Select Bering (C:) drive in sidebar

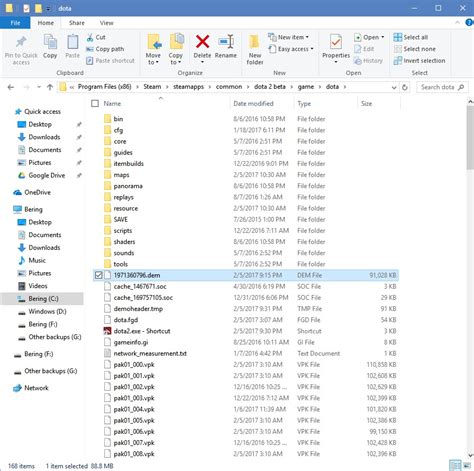pyautogui.click(x=43, y=299)
